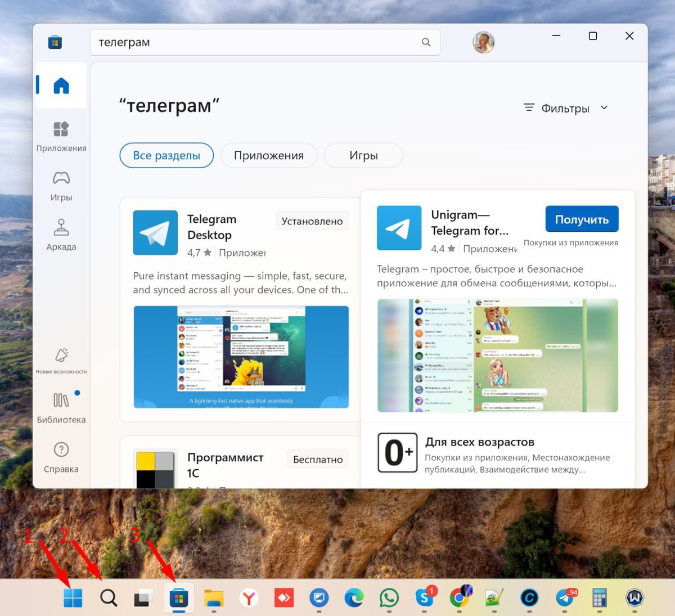Viewport: 675px width, 616px height.
Task: Open Notepad++ from the taskbar
Action: point(494,598)
